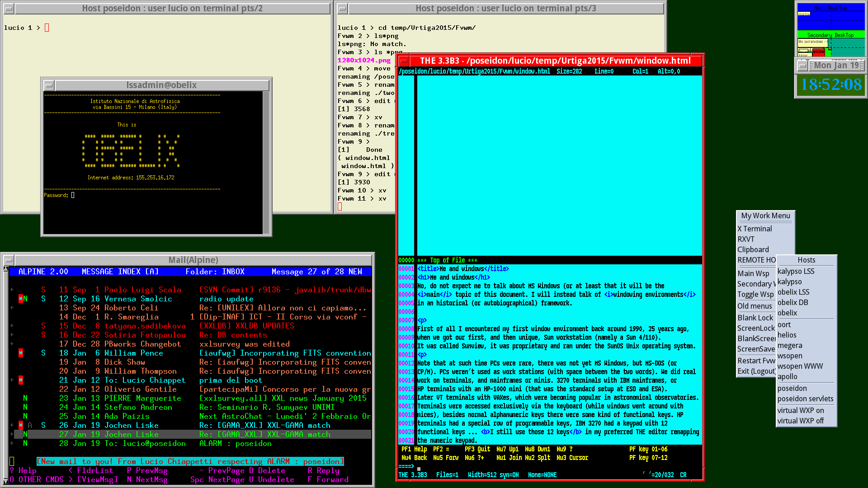868x488 pixels.
Task: Click the digital clock showing 18:52:08
Action: click(831, 84)
